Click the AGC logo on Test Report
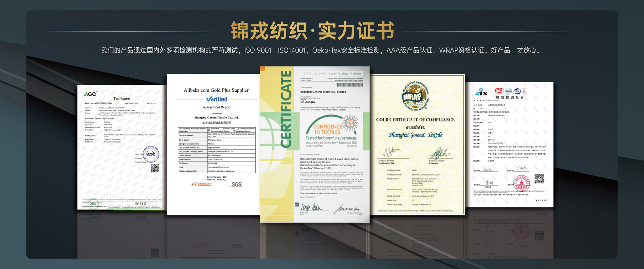This screenshot has width=644, height=269. pos(90,94)
